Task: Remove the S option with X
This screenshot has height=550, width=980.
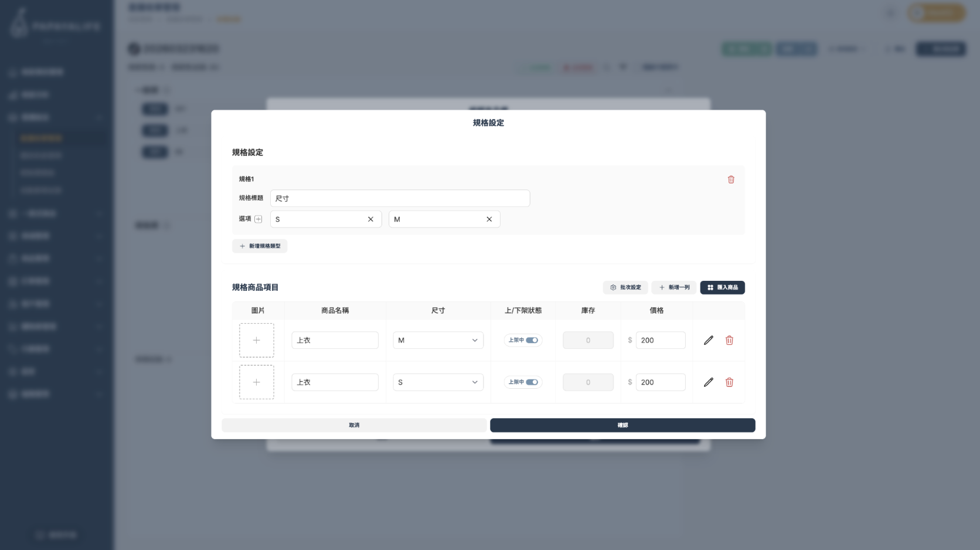Action: [x=370, y=219]
